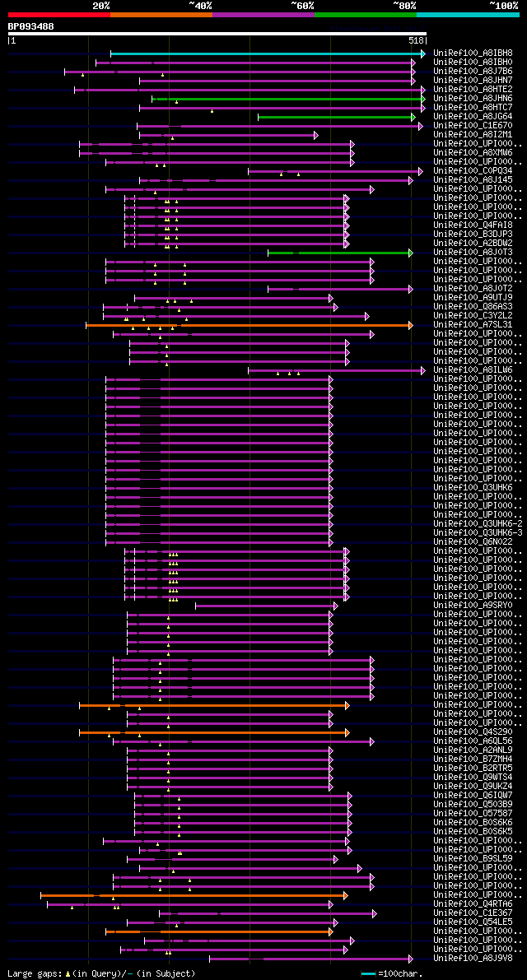View the UniRef100_A8J9V8 record
Image resolution: width=527 pixels, height=980 pixels.
click(x=473, y=958)
